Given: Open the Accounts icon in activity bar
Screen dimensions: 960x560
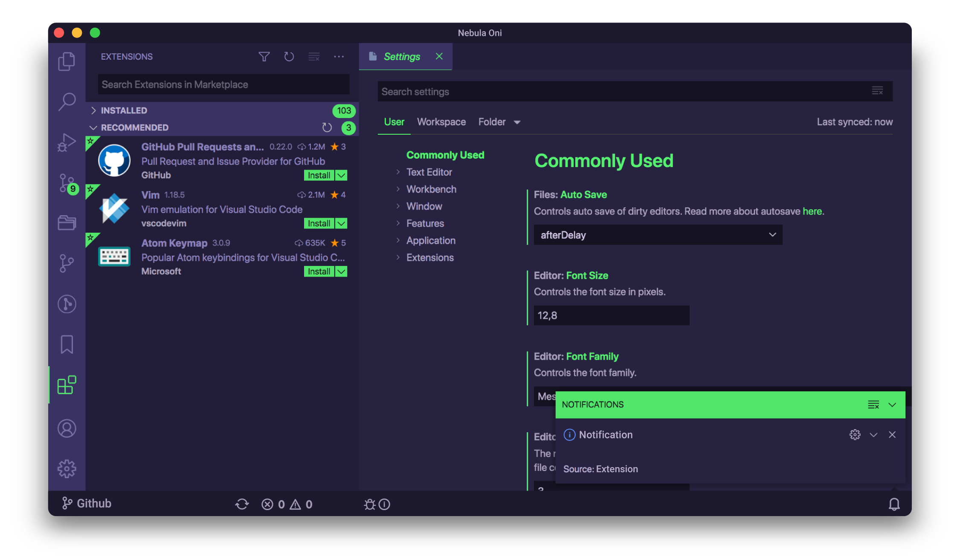Looking at the screenshot, I should coord(67,428).
